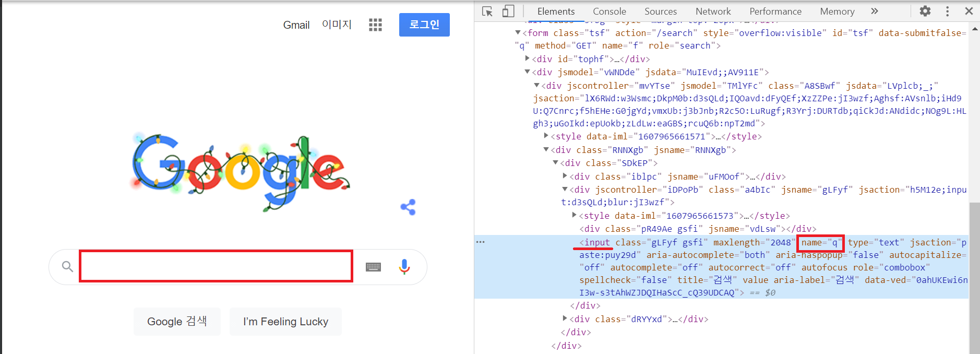This screenshot has width=980, height=354.
Task: Open DevTools three-dot customize menu
Action: [948, 11]
